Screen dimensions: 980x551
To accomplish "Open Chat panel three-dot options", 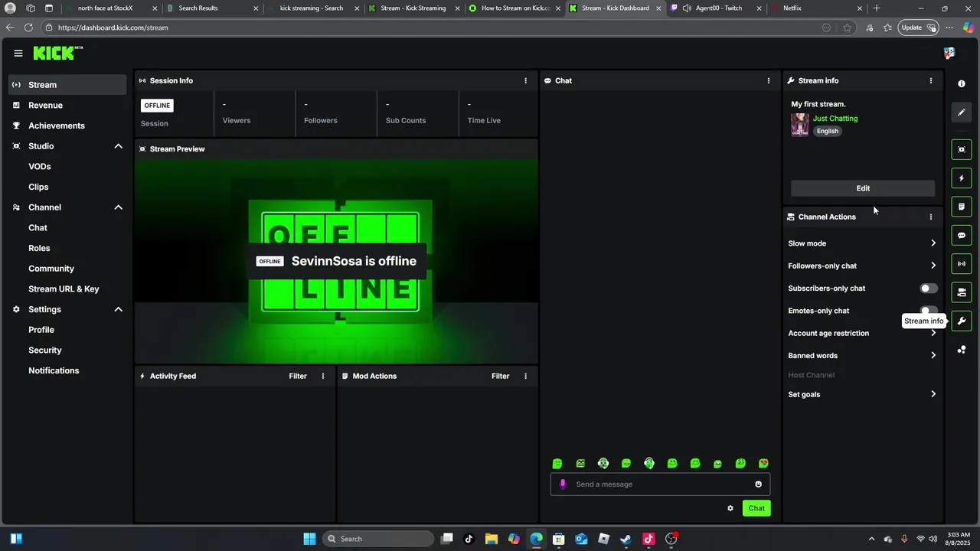I will pos(769,80).
